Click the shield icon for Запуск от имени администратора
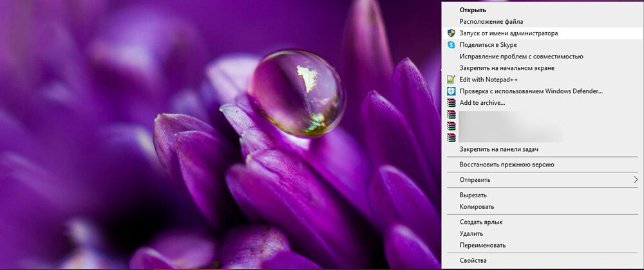The width and height of the screenshot is (644, 270). (451, 33)
